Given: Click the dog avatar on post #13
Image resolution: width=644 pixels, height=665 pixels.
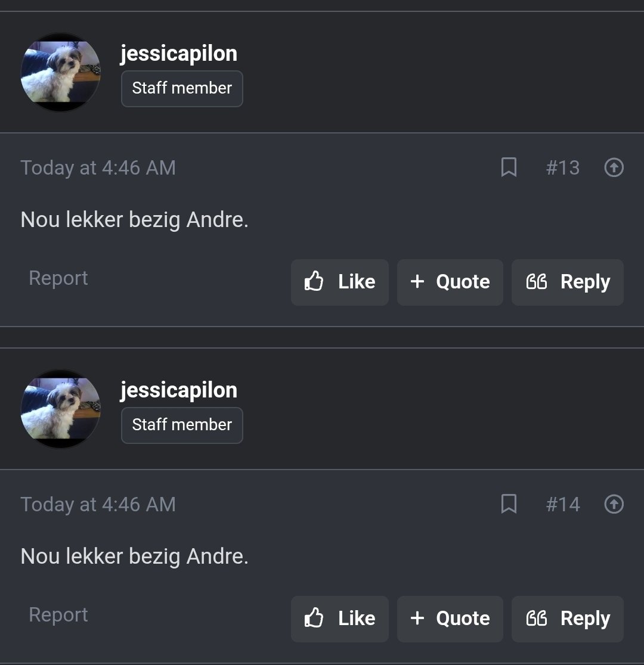Looking at the screenshot, I should [x=60, y=72].
